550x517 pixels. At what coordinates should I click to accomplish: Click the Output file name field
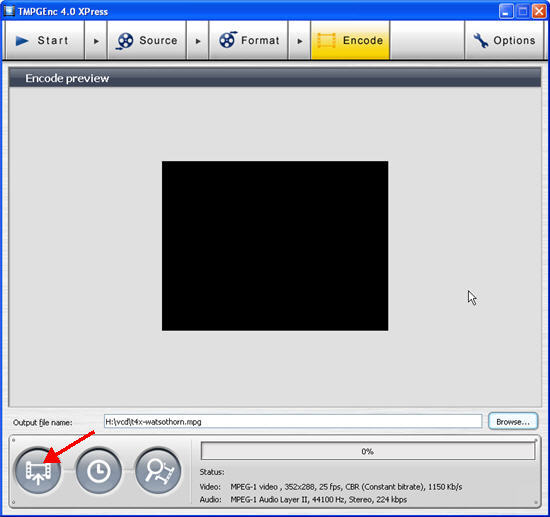click(x=293, y=421)
